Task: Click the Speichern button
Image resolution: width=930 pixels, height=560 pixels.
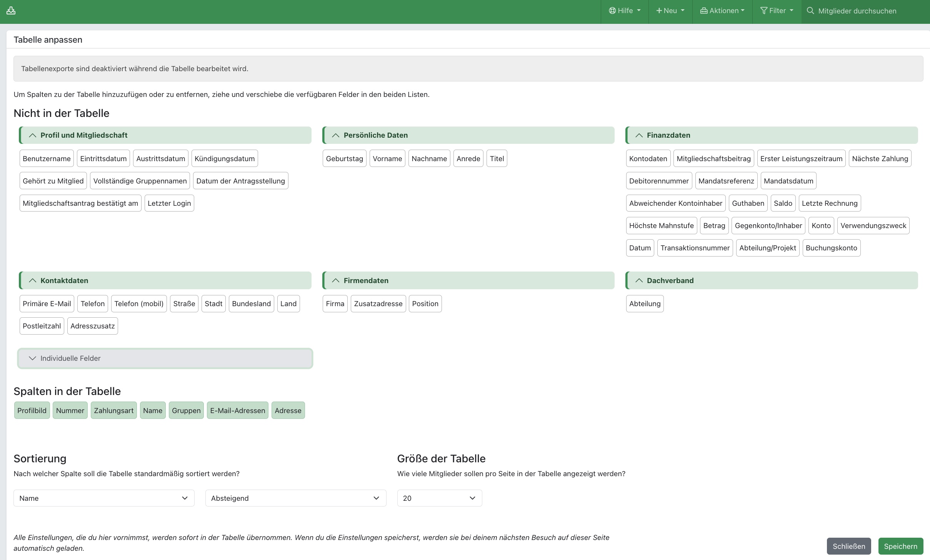Action: (x=901, y=546)
